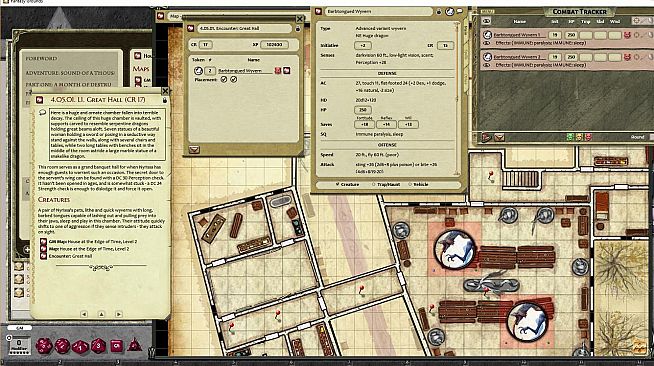Toggle the first placement checkmark
The width and height of the screenshot is (654, 366).
224,79
